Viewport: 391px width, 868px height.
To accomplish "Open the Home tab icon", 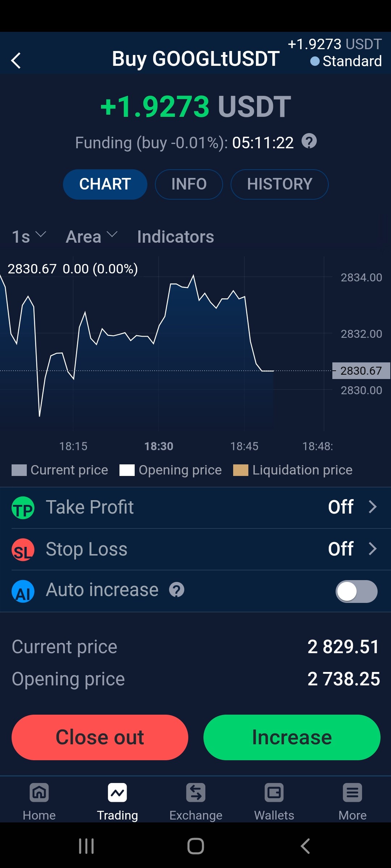I will tap(39, 793).
